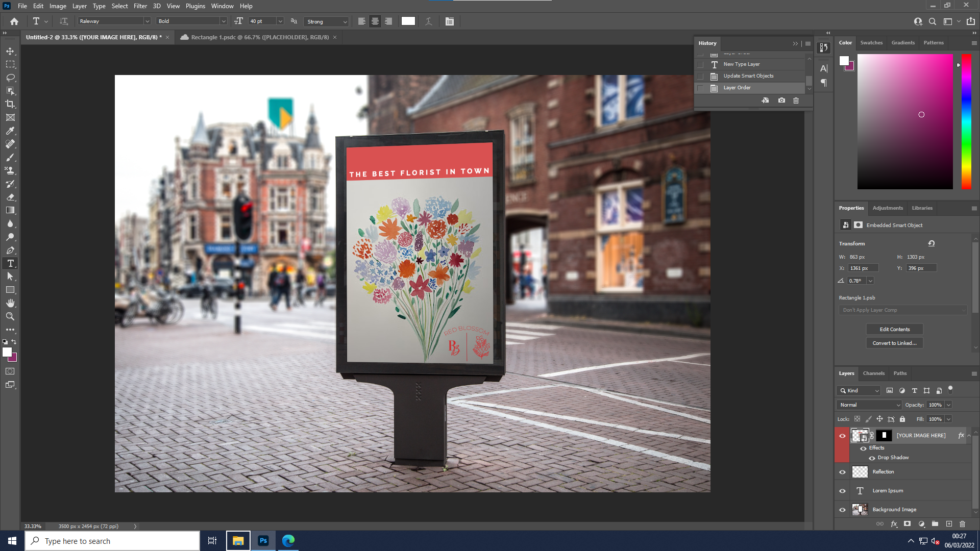Viewport: 980px width, 551px height.
Task: Switch to Rectangle 1.psdc document tab
Action: (x=259, y=37)
